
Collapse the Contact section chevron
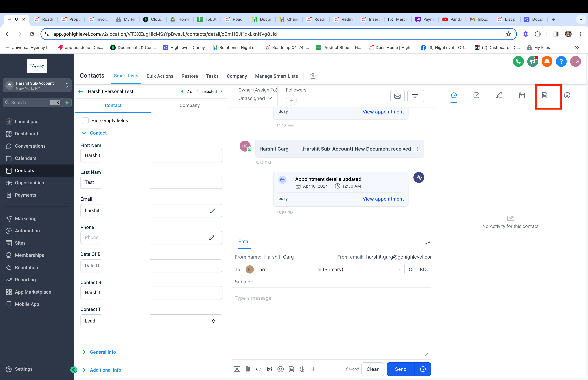(84, 133)
